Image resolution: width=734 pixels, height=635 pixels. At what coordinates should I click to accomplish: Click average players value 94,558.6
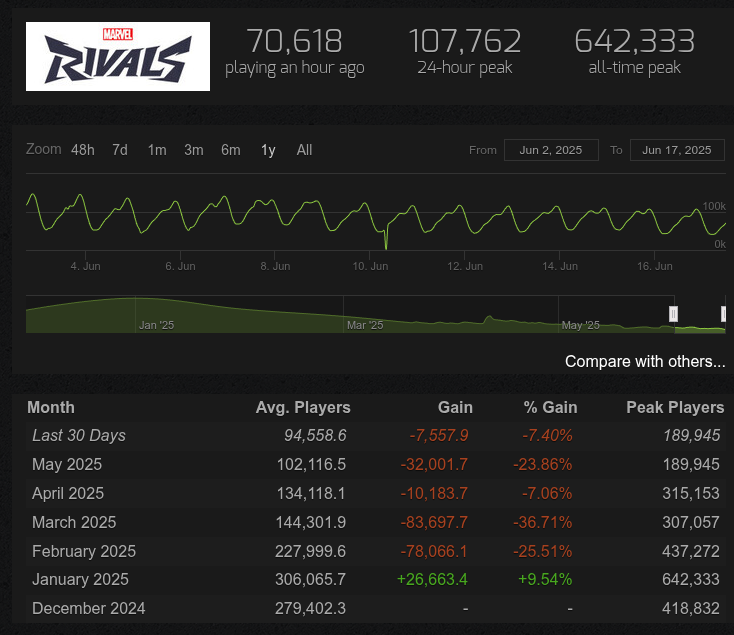coord(315,436)
